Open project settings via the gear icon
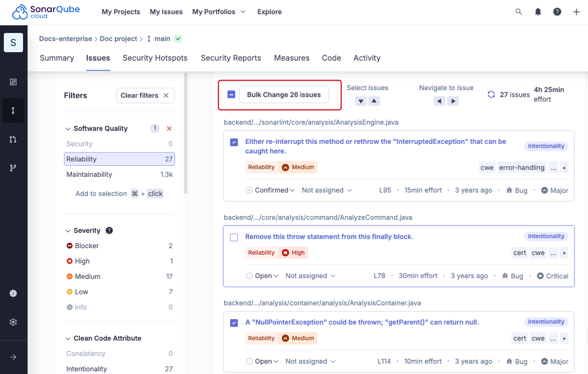This screenshot has height=374, width=588. 13,322
